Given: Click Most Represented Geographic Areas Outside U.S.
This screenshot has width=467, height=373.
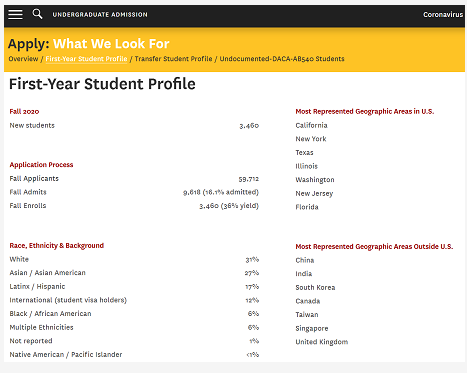Looking at the screenshot, I should 374,247.
